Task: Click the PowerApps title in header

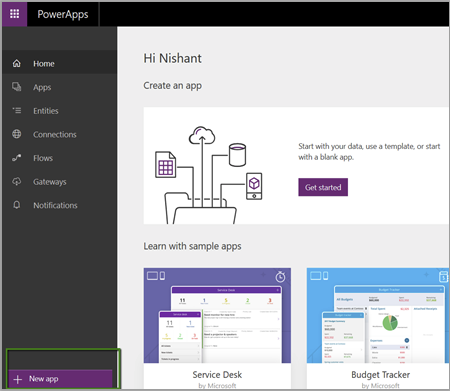Action: (x=63, y=14)
